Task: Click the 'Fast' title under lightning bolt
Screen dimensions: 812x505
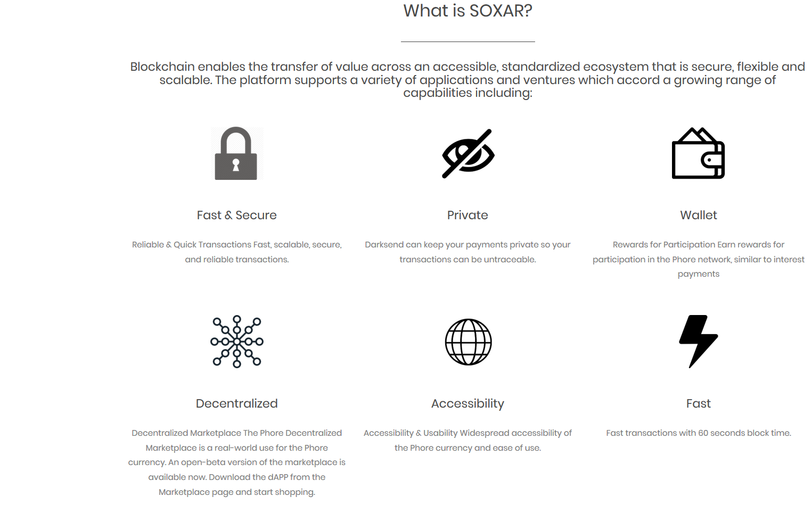Action: point(699,403)
